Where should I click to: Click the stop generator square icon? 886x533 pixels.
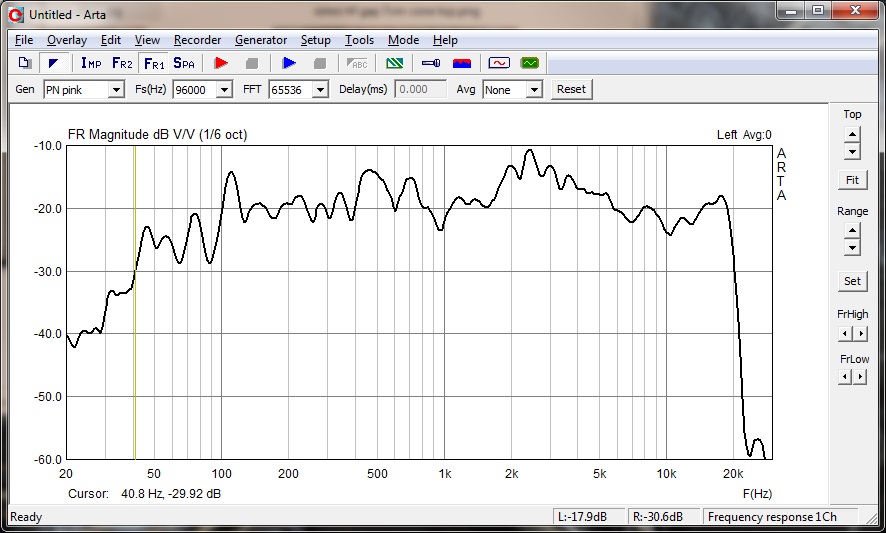(320, 63)
